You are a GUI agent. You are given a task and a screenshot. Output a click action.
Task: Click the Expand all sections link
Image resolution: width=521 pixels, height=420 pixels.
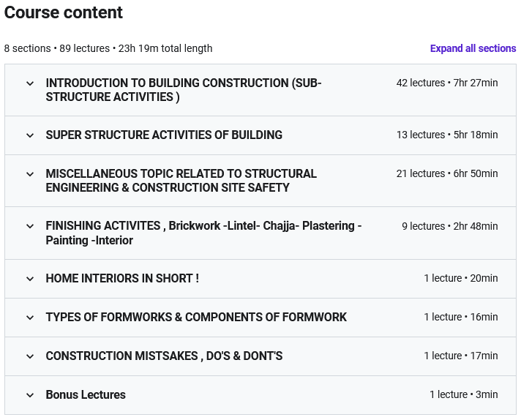(473, 48)
